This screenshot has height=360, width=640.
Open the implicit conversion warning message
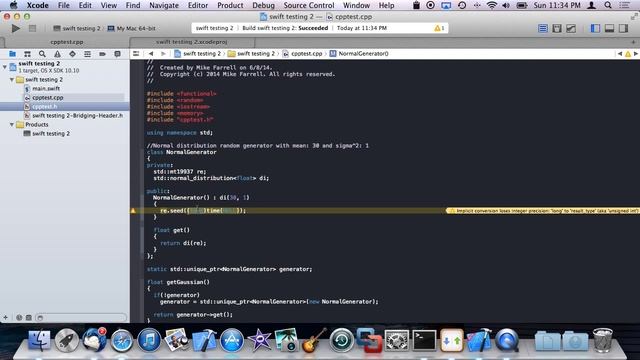point(543,211)
